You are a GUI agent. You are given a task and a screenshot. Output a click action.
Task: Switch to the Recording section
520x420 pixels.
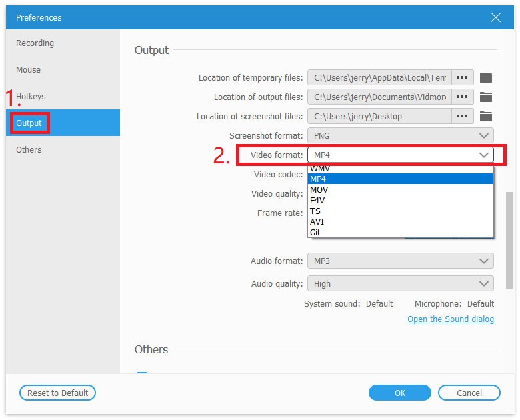(35, 43)
